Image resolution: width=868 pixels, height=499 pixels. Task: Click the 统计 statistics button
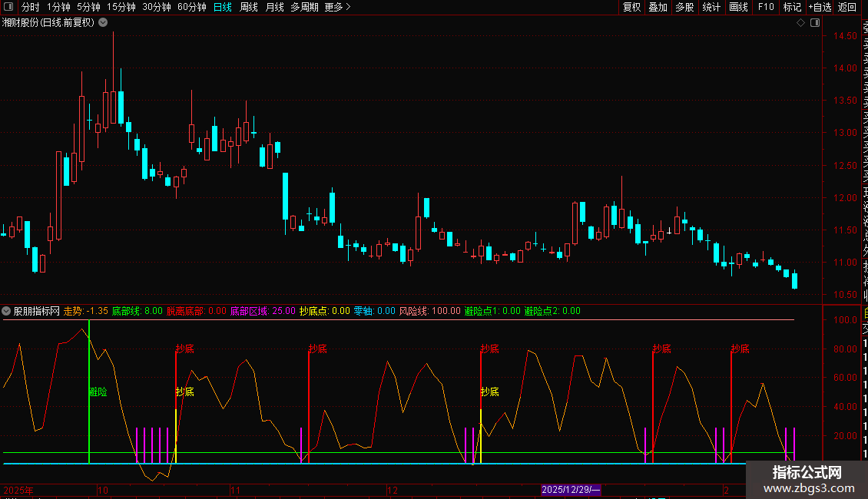tap(711, 7)
